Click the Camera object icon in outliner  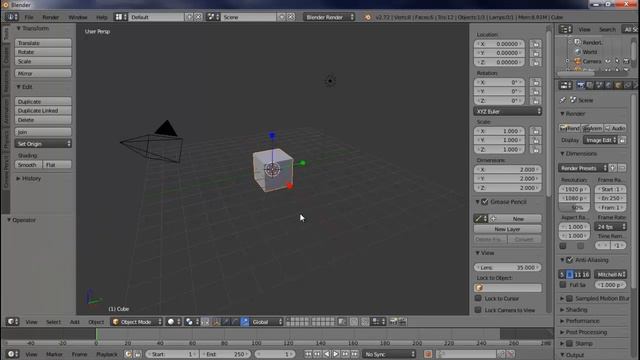(x=578, y=61)
